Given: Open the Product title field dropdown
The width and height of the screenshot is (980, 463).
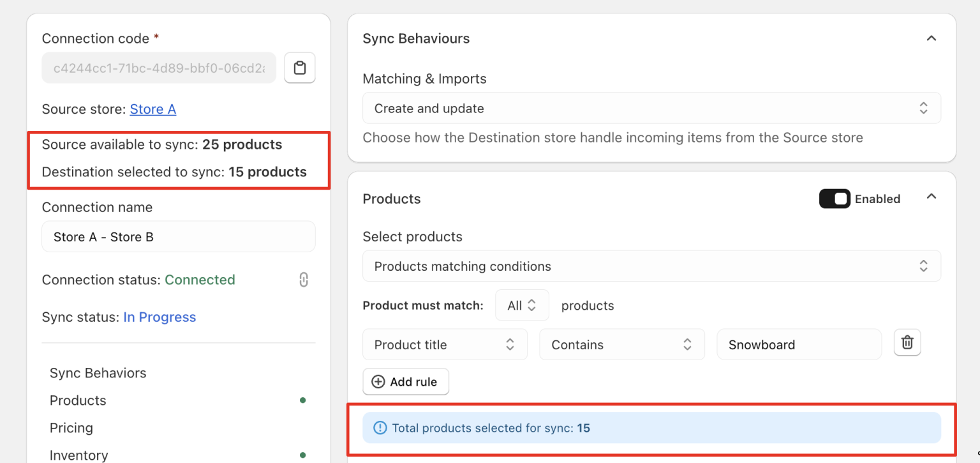Looking at the screenshot, I should coord(445,345).
